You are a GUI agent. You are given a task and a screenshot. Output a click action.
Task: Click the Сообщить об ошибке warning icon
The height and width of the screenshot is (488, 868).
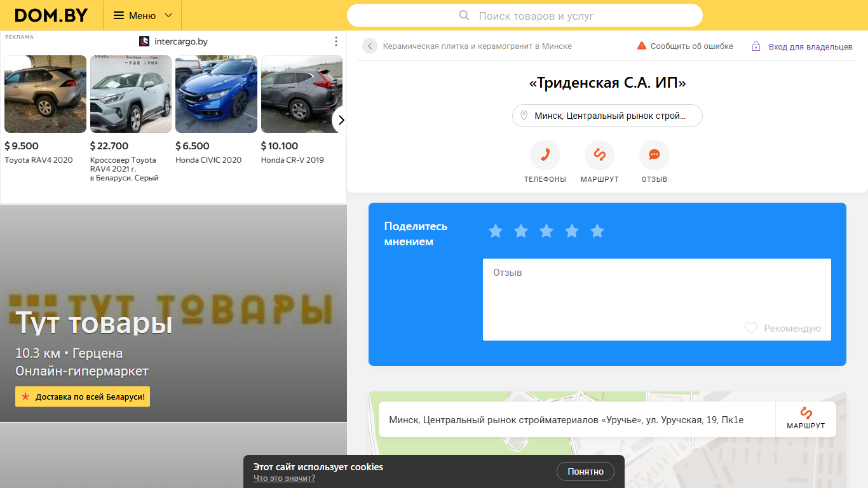pos(642,46)
